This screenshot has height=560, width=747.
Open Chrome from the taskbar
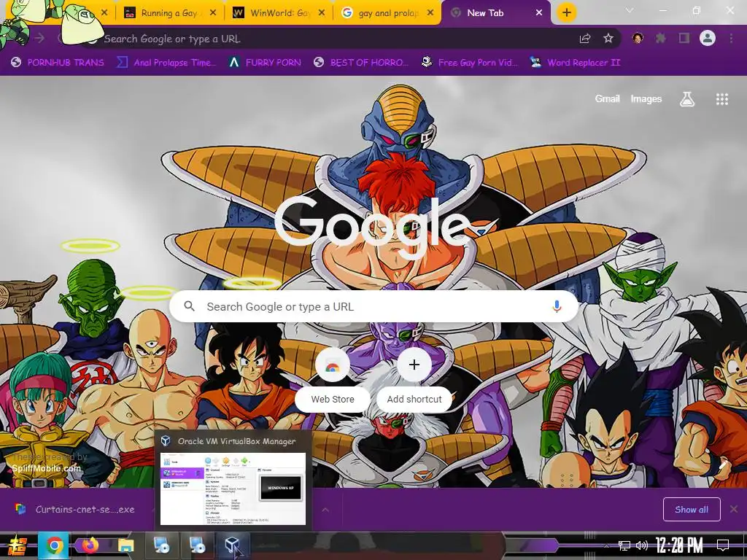click(54, 545)
